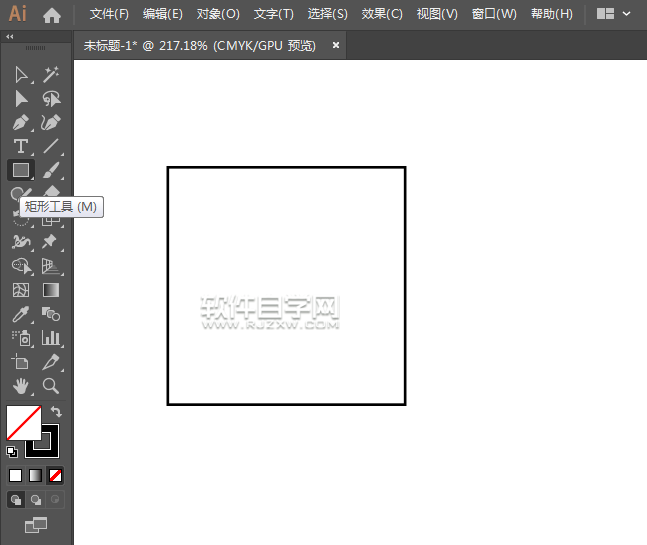The width and height of the screenshot is (647, 545).
Task: Enable Draw Inside mode
Action: click(x=55, y=500)
